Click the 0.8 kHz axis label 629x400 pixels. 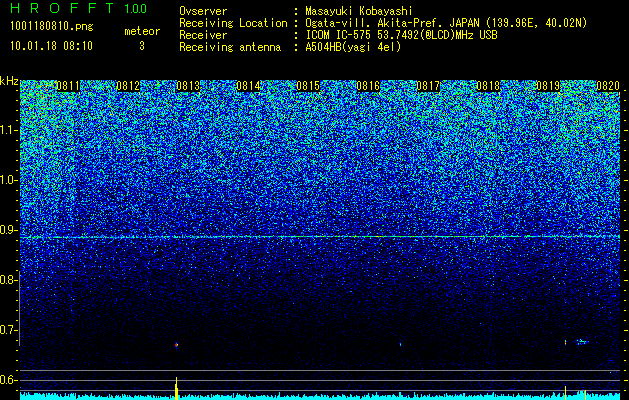click(8, 280)
